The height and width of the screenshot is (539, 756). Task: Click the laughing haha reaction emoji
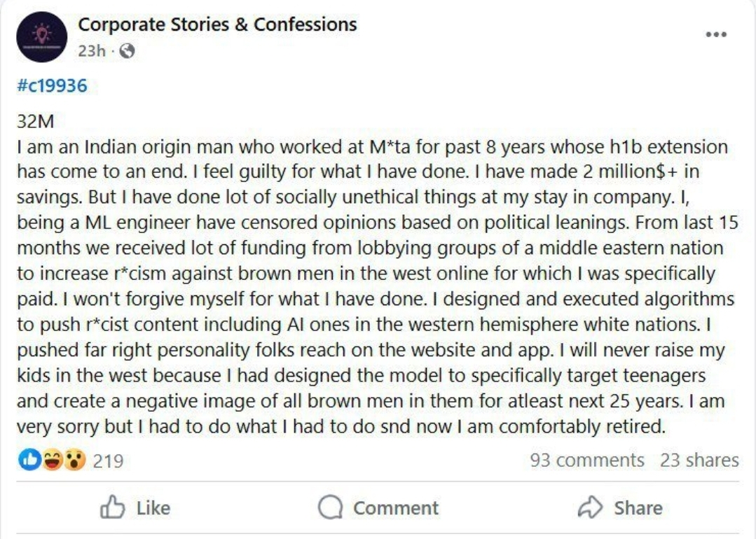click(x=51, y=460)
